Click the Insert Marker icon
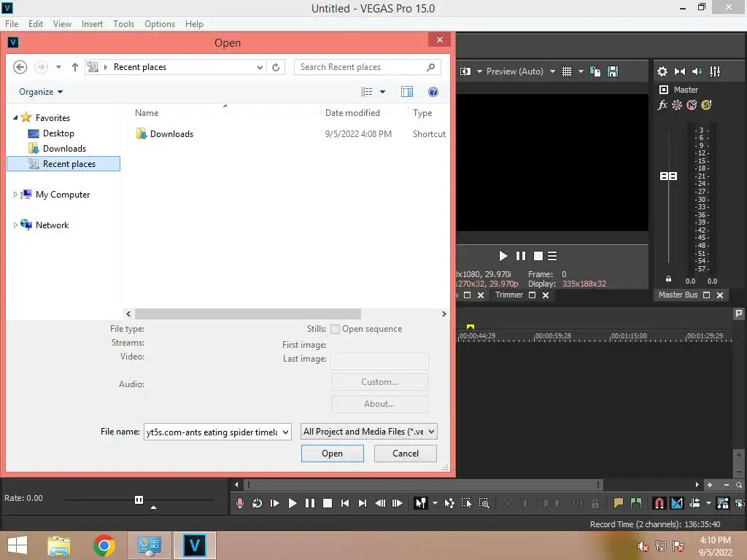Viewport: 747px width, 560px height. (619, 503)
